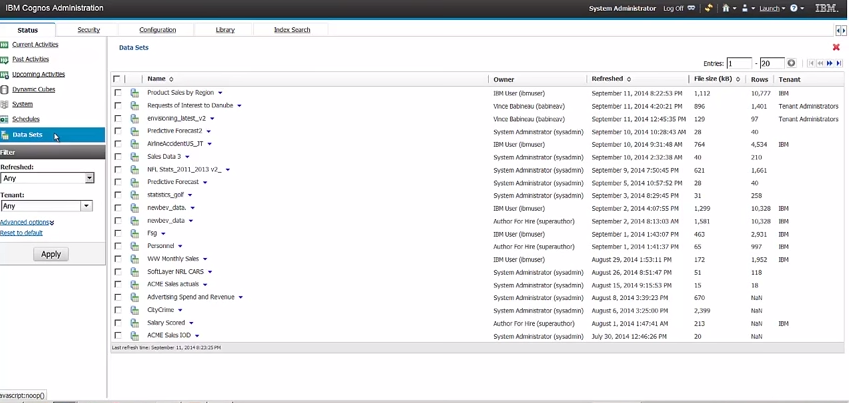This screenshot has height=403, width=849.
Task: Switch to the Index Search tab
Action: [292, 30]
